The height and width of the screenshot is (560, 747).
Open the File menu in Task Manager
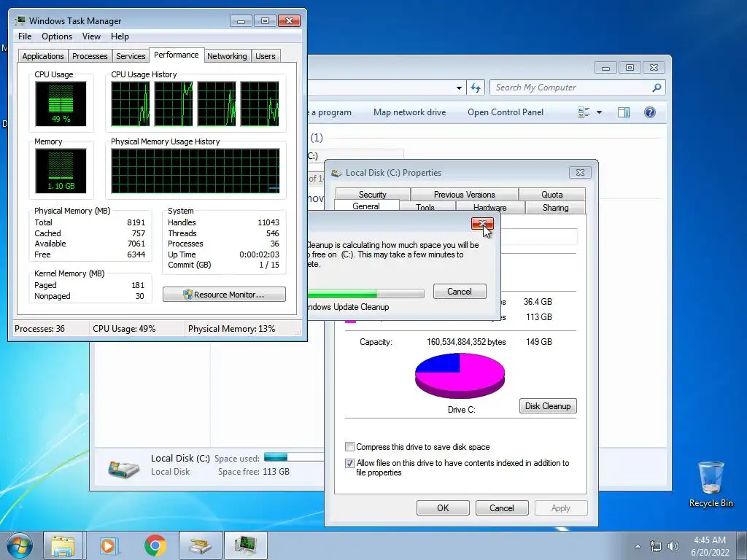[x=25, y=36]
